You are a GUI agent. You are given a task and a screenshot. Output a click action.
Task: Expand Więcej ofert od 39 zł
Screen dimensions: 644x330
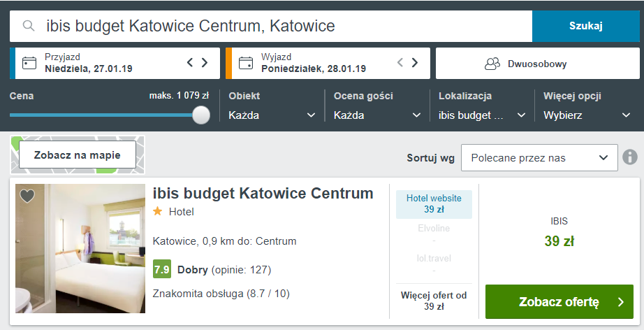tap(434, 301)
